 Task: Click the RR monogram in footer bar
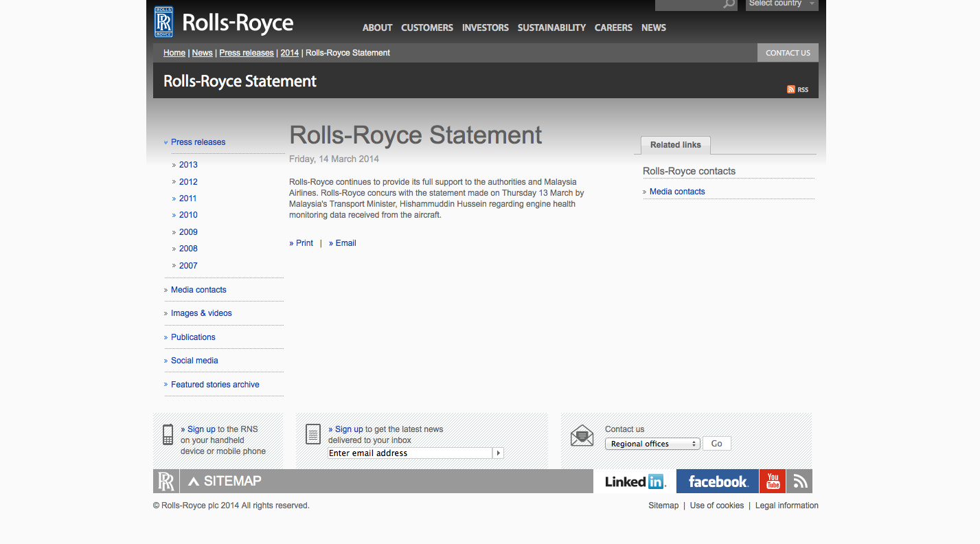[166, 481]
